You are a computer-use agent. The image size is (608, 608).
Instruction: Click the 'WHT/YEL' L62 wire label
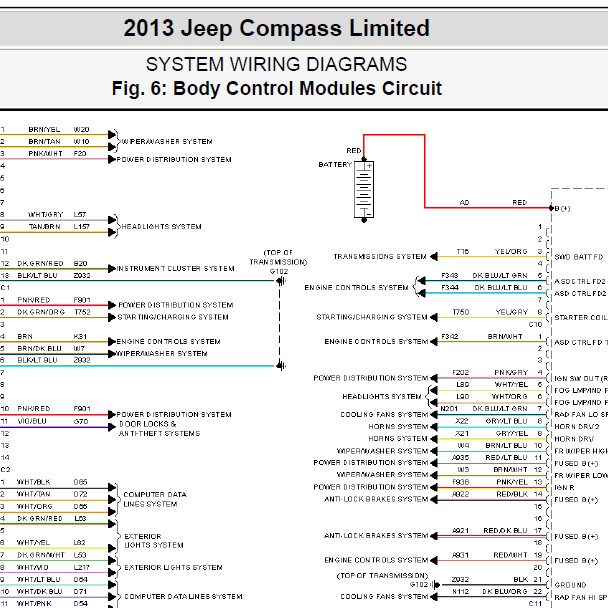[x=33, y=542]
